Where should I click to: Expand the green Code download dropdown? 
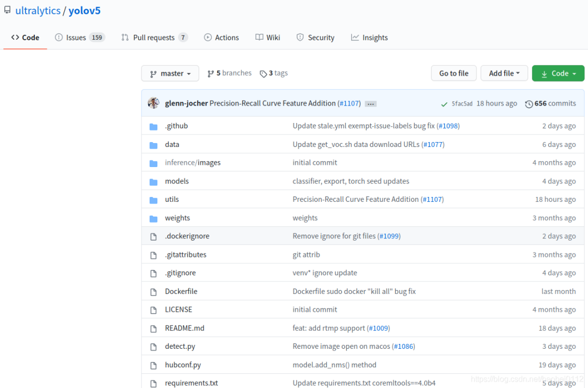(x=558, y=73)
